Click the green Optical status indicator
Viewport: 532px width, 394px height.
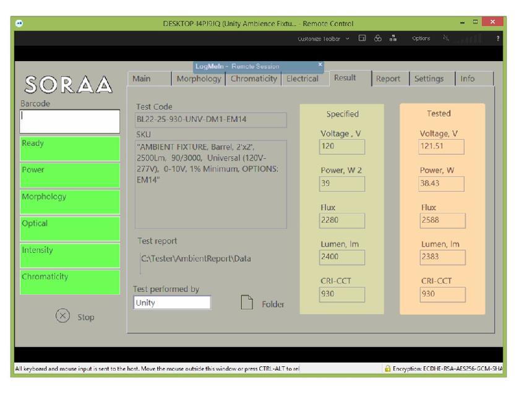pos(70,229)
